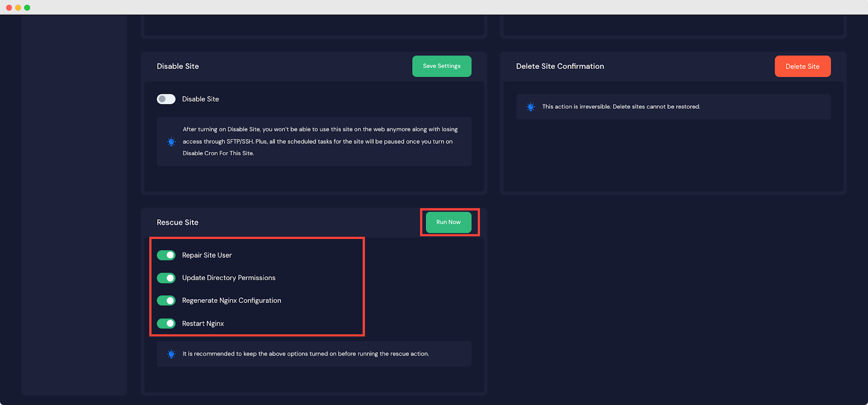This screenshot has height=405, width=868.
Task: Turn off the Repair Site User toggle
Action: coord(166,255)
